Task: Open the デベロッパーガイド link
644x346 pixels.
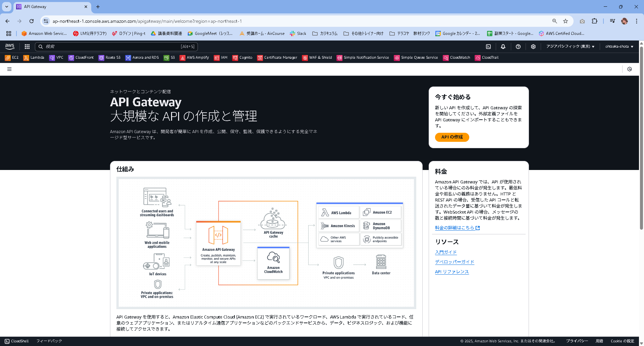Action: [454, 262]
